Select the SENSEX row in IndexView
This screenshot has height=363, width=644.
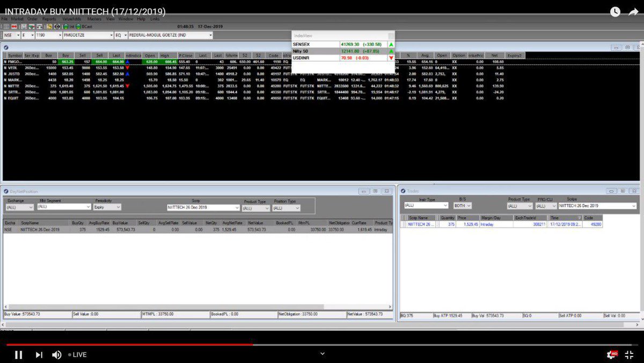(x=343, y=44)
